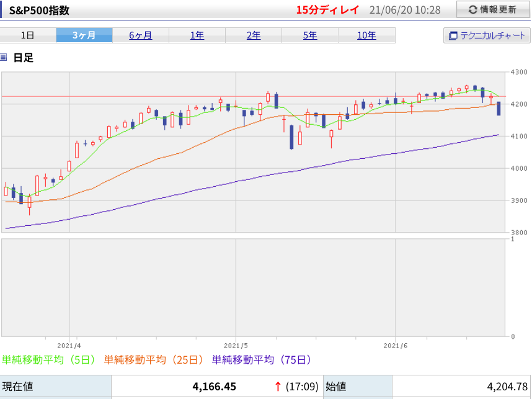Screen dimensions: 532x399
Task: Click the 21/06/20 10:28 timestamp
Action: pyautogui.click(x=405, y=10)
